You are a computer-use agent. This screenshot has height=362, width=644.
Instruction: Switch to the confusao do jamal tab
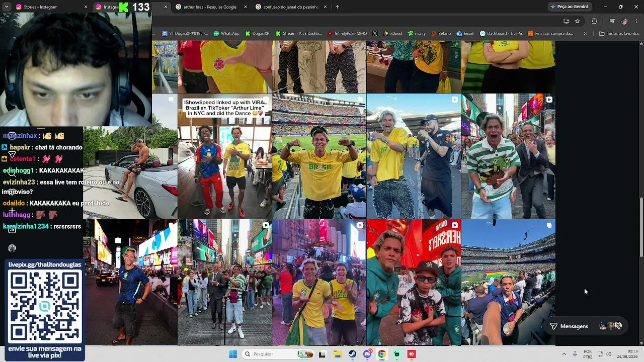click(x=289, y=7)
